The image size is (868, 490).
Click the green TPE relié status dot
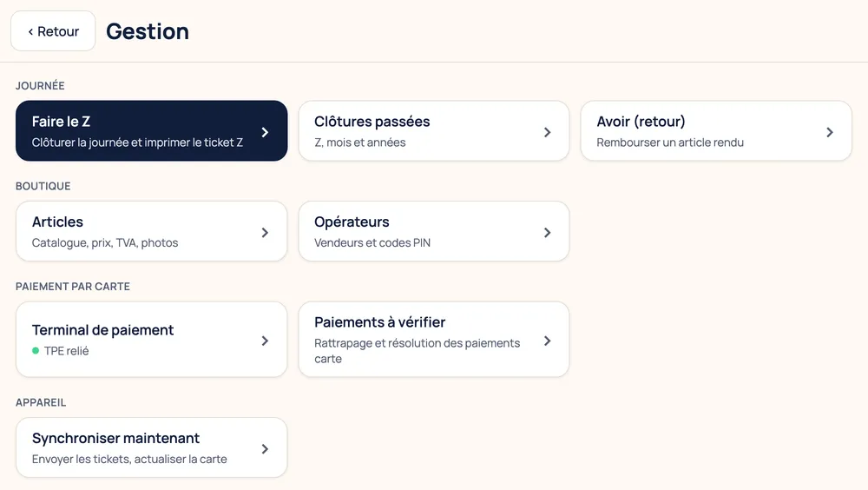pyautogui.click(x=36, y=350)
